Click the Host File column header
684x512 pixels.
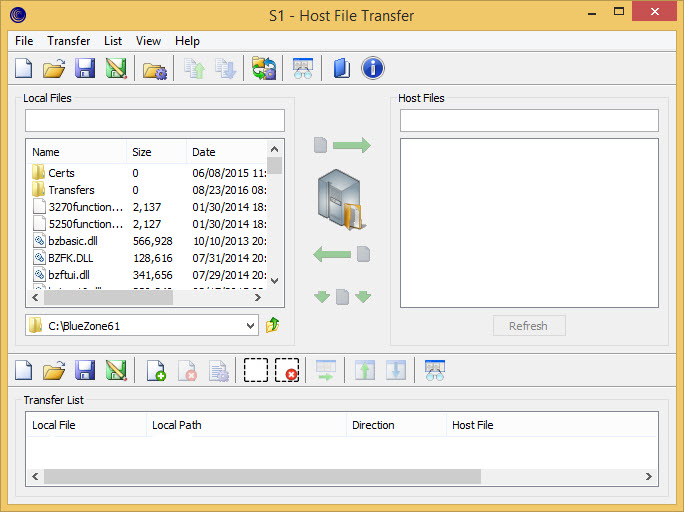(552, 425)
